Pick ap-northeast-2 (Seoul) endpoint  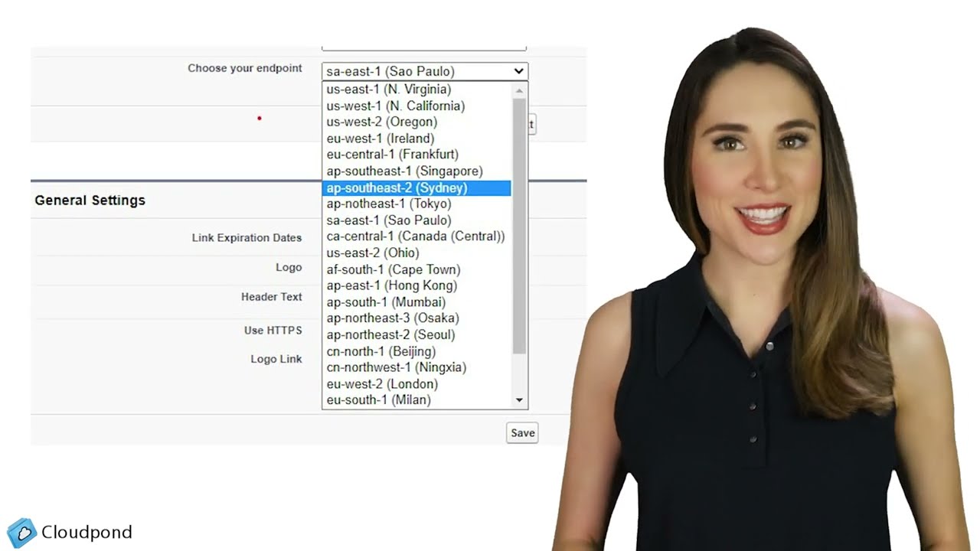416,334
